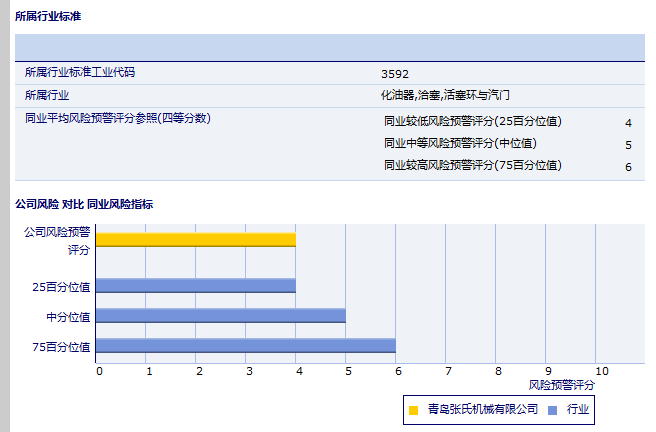
Task: Select the 同业较高风险预警评分(75百分位值) text
Action: [x=472, y=165]
